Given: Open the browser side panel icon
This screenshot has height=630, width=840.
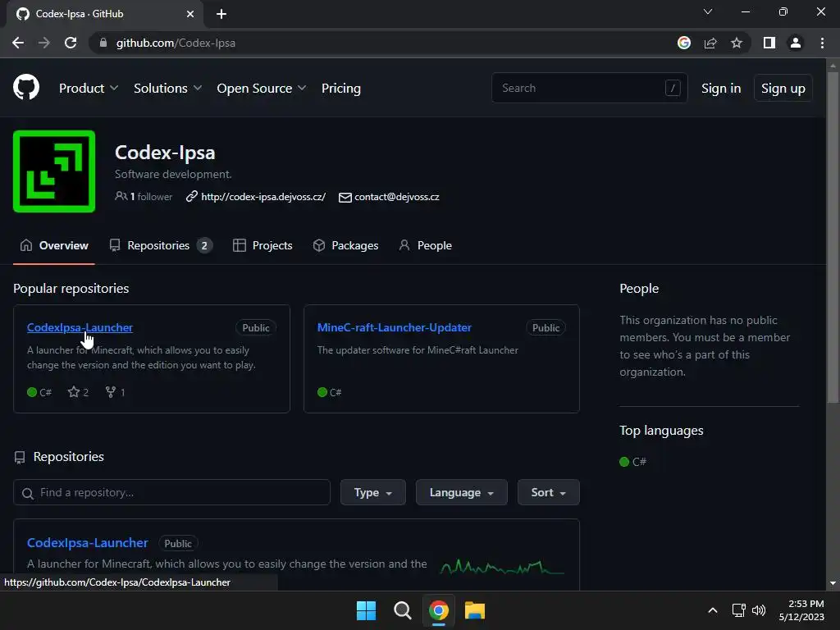Looking at the screenshot, I should click(769, 43).
